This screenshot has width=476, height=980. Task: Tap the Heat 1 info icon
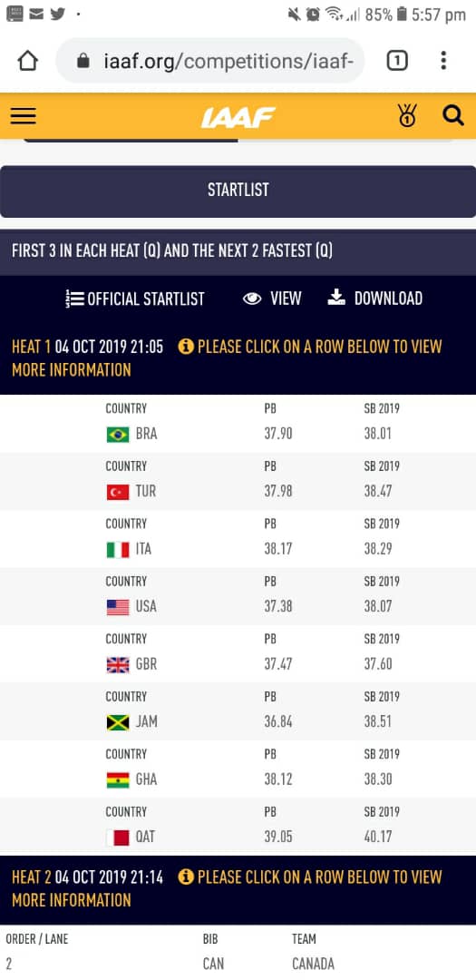186,347
